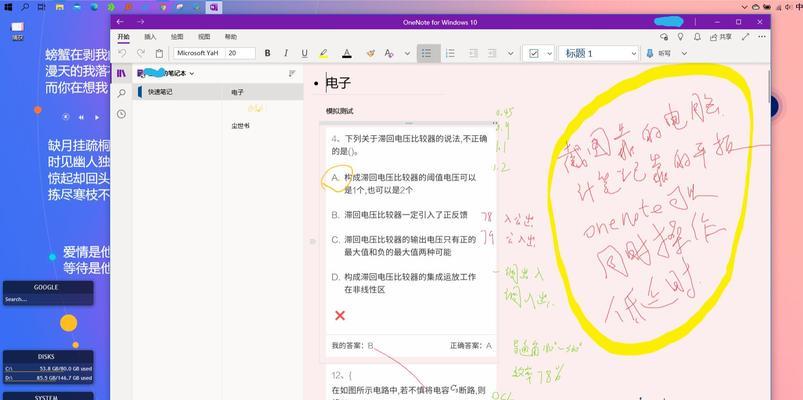Open recent notes clock icon

(x=121, y=114)
